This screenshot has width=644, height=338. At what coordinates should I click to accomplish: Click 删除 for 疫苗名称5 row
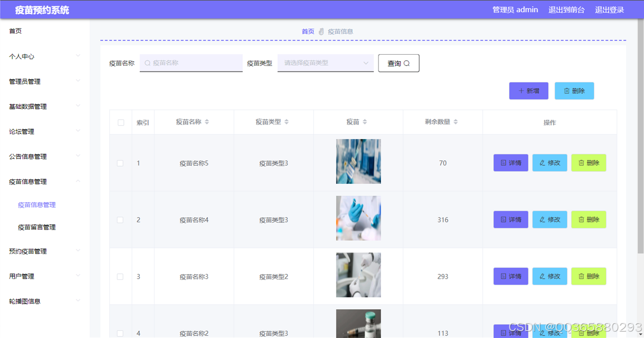point(589,163)
